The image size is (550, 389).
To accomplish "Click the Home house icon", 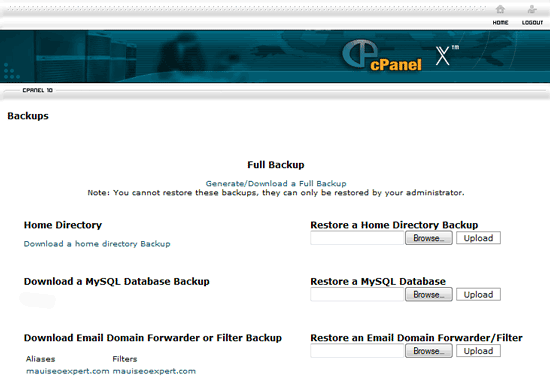I will (x=500, y=9).
